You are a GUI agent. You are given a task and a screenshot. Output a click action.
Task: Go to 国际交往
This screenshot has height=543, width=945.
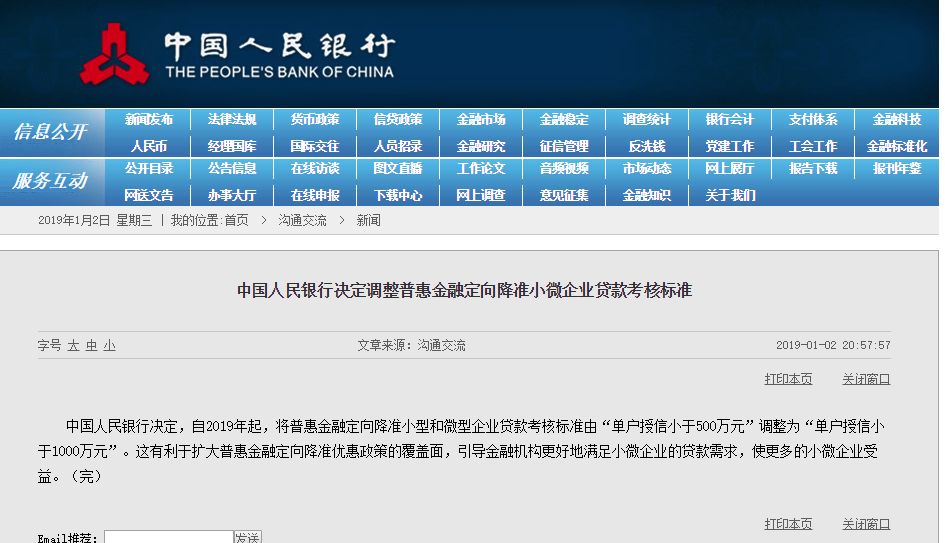315,146
